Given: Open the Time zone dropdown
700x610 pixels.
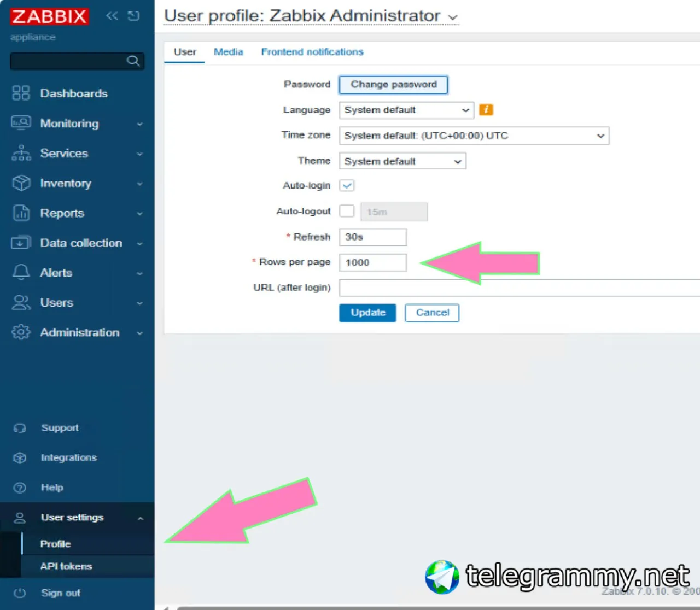Looking at the screenshot, I should pyautogui.click(x=474, y=136).
